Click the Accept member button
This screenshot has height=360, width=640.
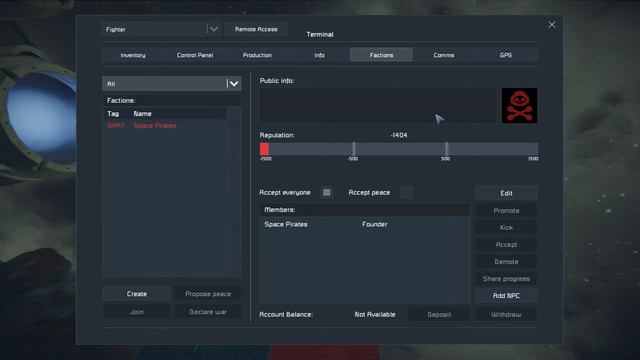(506, 244)
